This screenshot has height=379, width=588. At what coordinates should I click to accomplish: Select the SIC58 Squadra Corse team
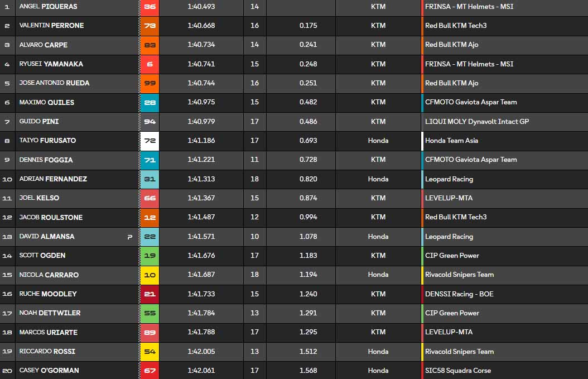[457, 371]
